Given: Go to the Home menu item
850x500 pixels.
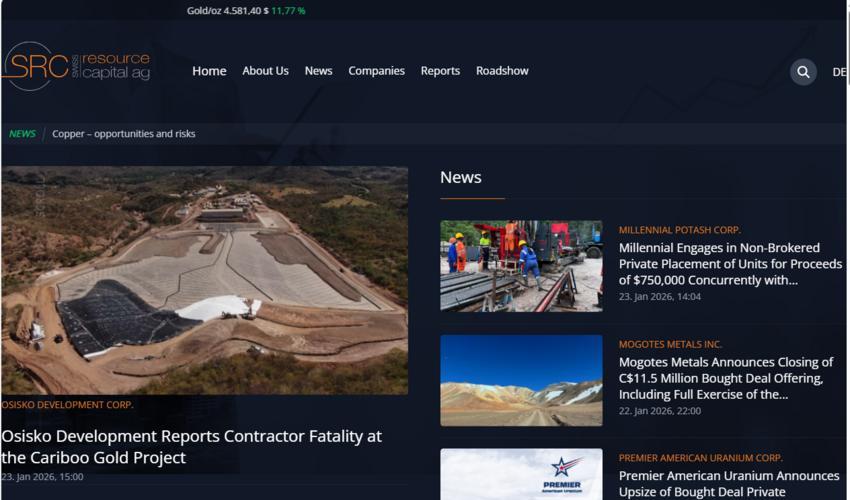Looking at the screenshot, I should tap(209, 71).
